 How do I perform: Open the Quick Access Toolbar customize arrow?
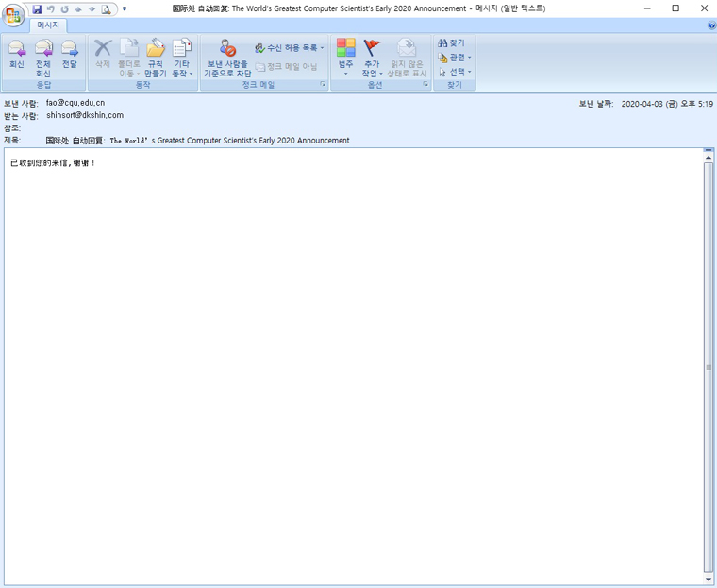point(125,9)
